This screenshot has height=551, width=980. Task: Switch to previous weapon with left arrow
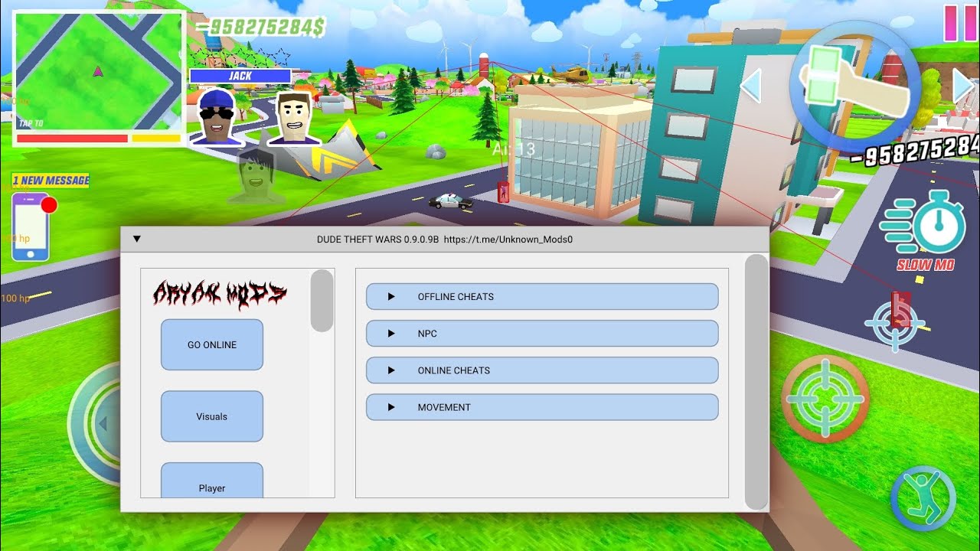(x=750, y=86)
